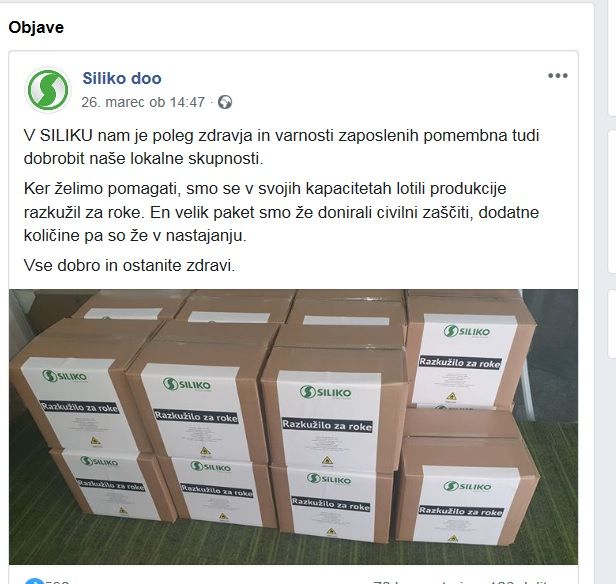Click the paragraph beginning V SILIKU nam je
Screen dimensions: 616x584
281,147
